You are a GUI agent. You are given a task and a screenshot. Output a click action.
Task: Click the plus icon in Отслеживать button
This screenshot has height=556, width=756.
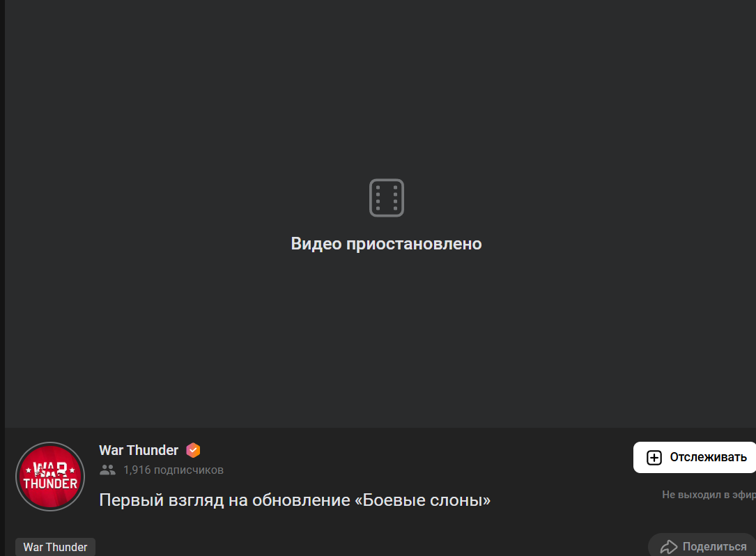click(654, 457)
